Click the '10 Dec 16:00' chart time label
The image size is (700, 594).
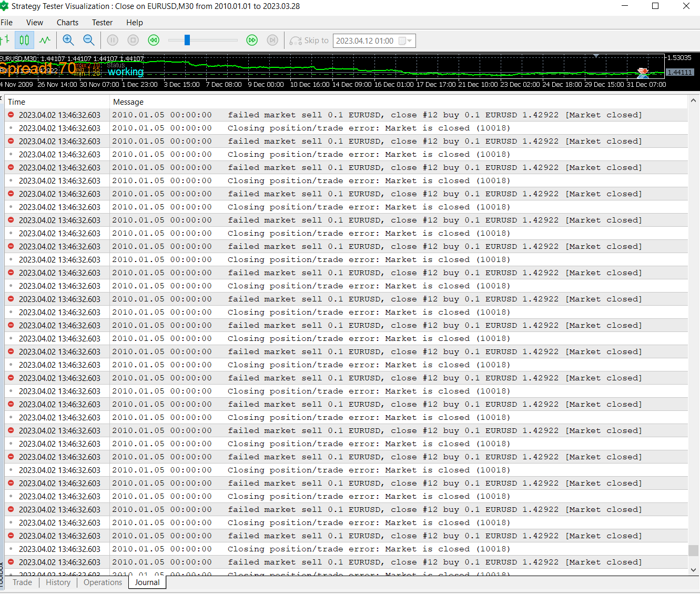click(310, 85)
